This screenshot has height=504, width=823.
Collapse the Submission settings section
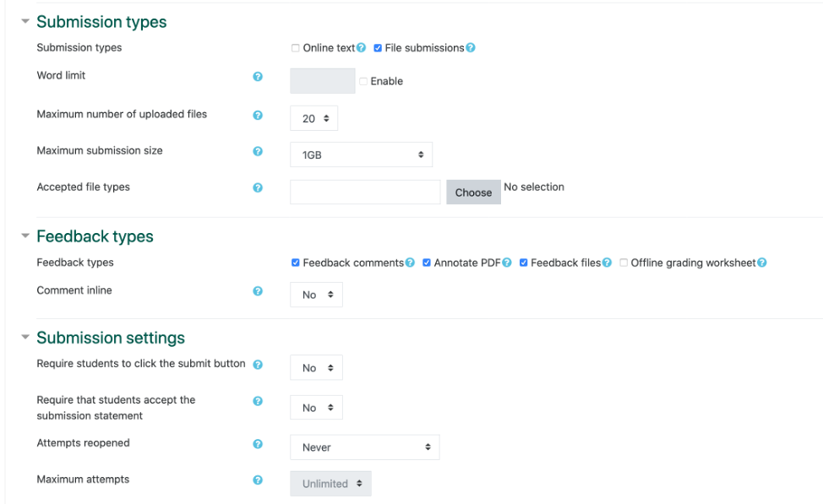[x=25, y=337]
